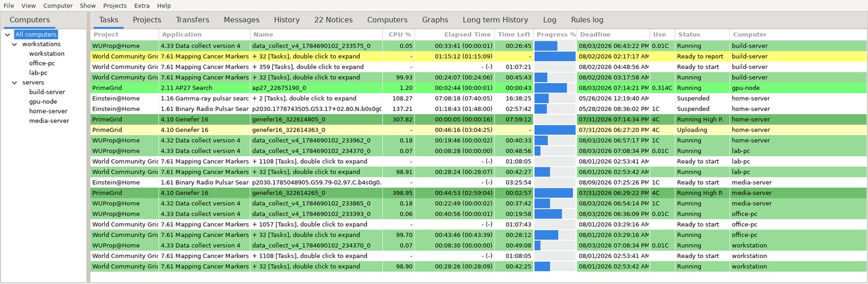Click the 'Uploading' status cell
Image resolution: width=868 pixels, height=284 pixels.
pyautogui.click(x=702, y=130)
